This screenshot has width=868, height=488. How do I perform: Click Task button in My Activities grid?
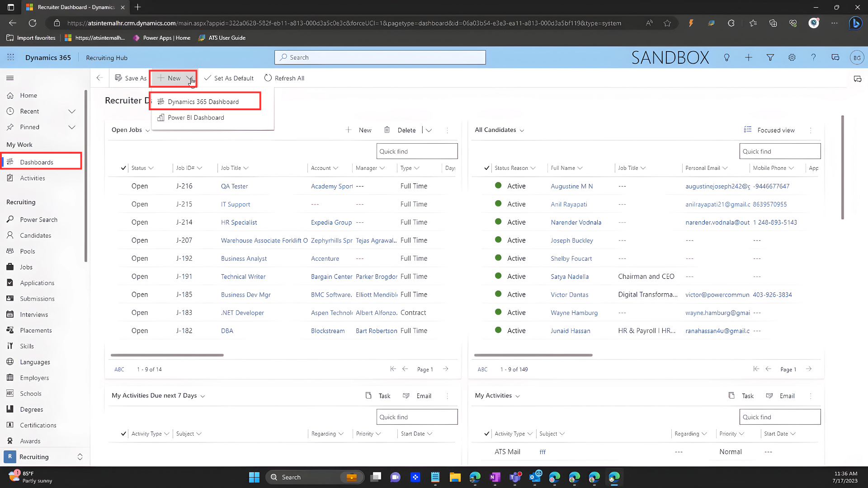coord(741,396)
